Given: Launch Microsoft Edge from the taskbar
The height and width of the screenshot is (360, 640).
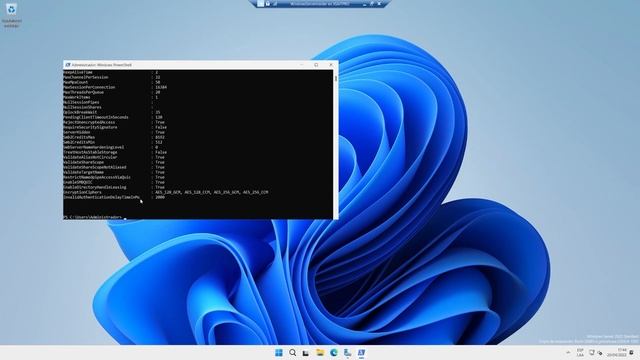Looking at the screenshot, I should point(334,353).
